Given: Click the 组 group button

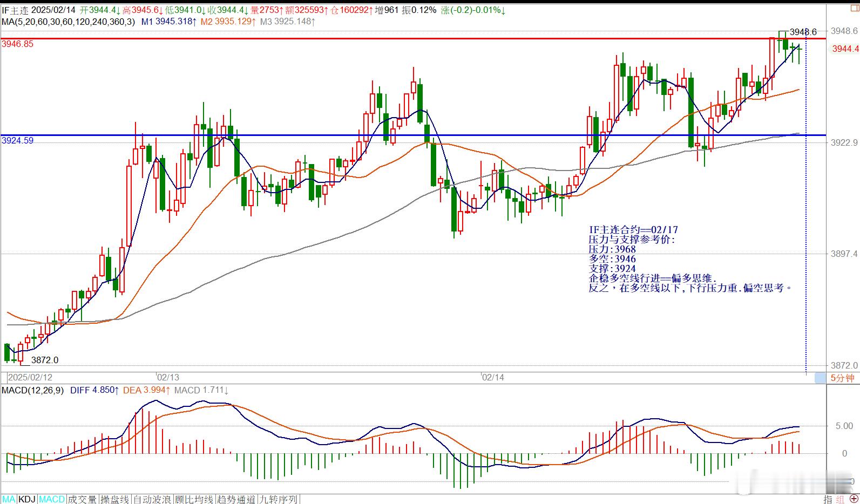Looking at the screenshot, I should 841,499.
